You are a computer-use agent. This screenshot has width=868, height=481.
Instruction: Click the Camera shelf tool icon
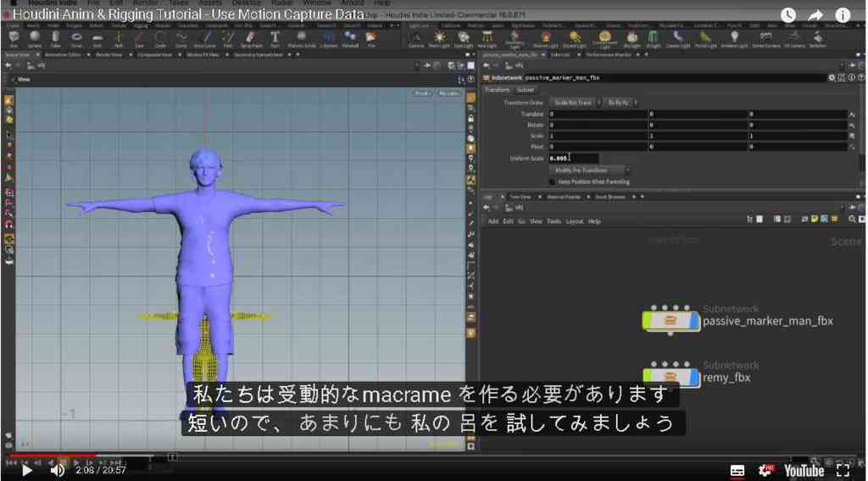point(415,38)
